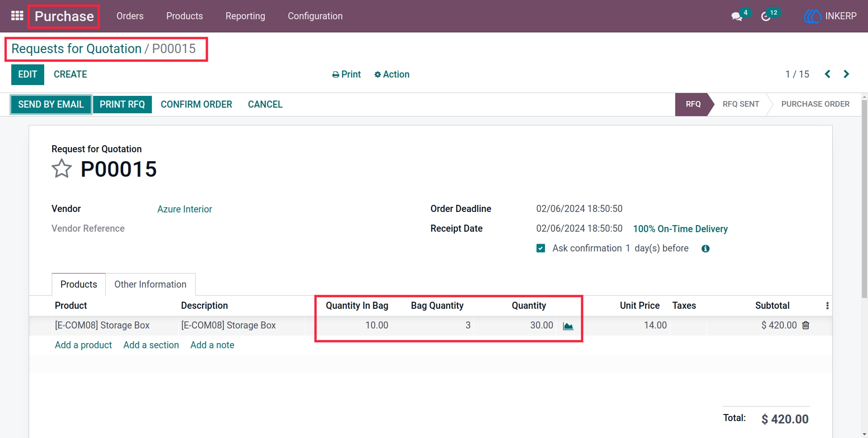Show info tooltip icon next to days before

coord(705,249)
